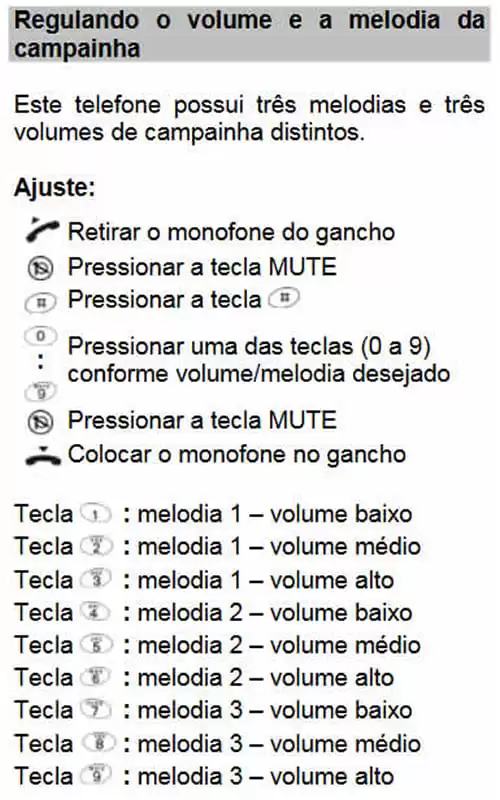Screen dimensions: 500x800
Task: Click the first MUTE key icon
Action: (x=40, y=268)
